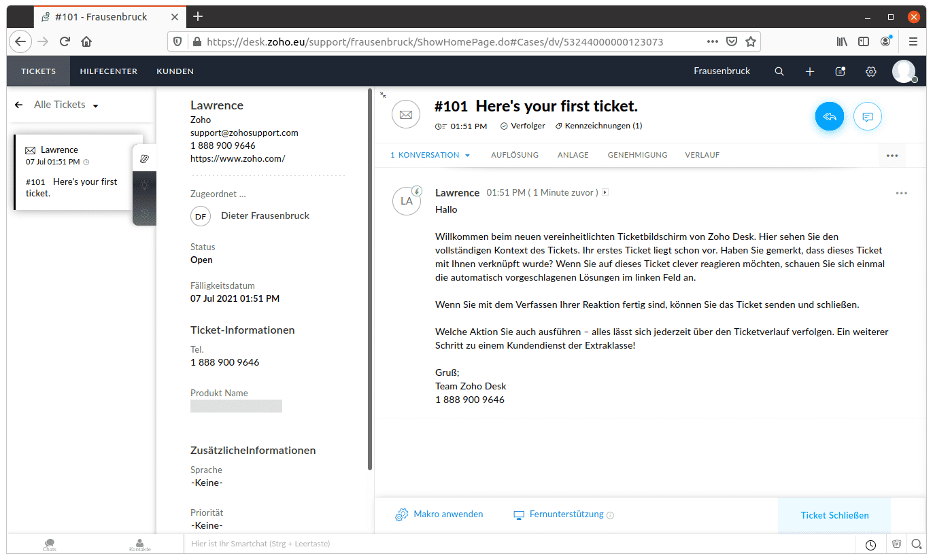Switch to the Verlauf tab
Viewport: 933px width, 560px height.
[x=702, y=155]
